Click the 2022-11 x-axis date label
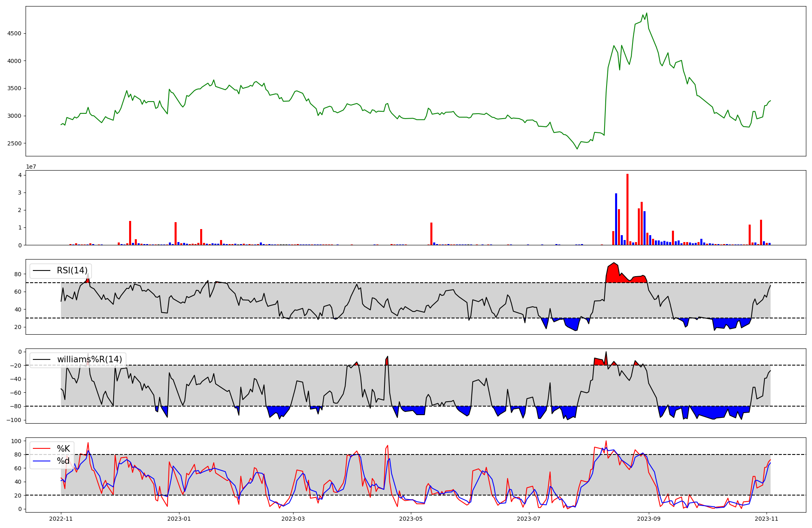 pos(61,519)
